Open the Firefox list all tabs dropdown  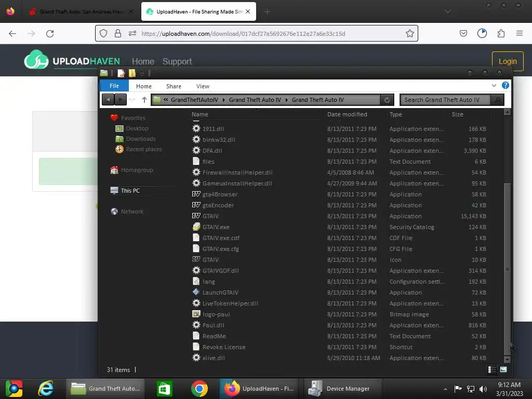pyautogui.click(x=448, y=11)
